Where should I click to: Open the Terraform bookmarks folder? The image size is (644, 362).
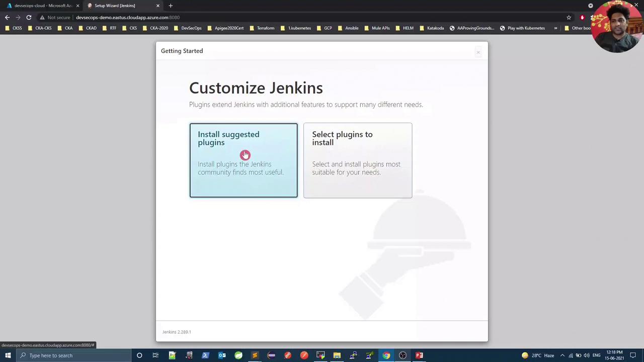[x=262, y=28]
